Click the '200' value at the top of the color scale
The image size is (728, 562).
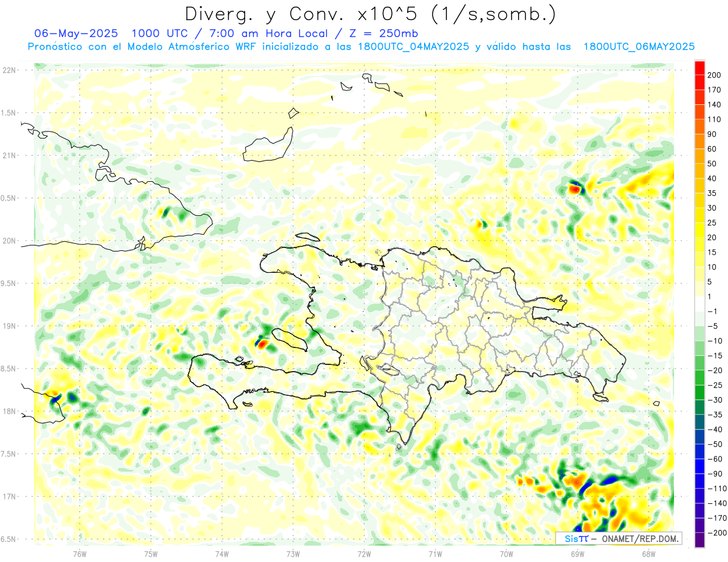pos(714,75)
